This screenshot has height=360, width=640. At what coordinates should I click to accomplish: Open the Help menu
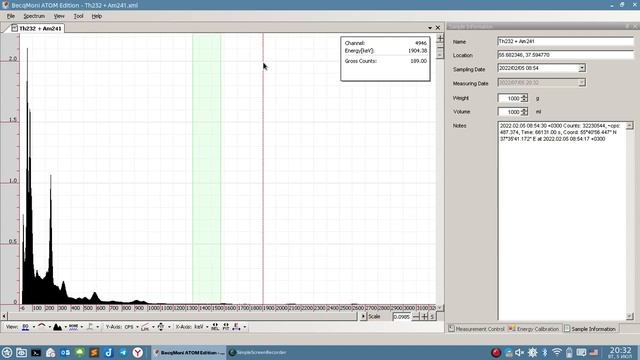click(96, 16)
